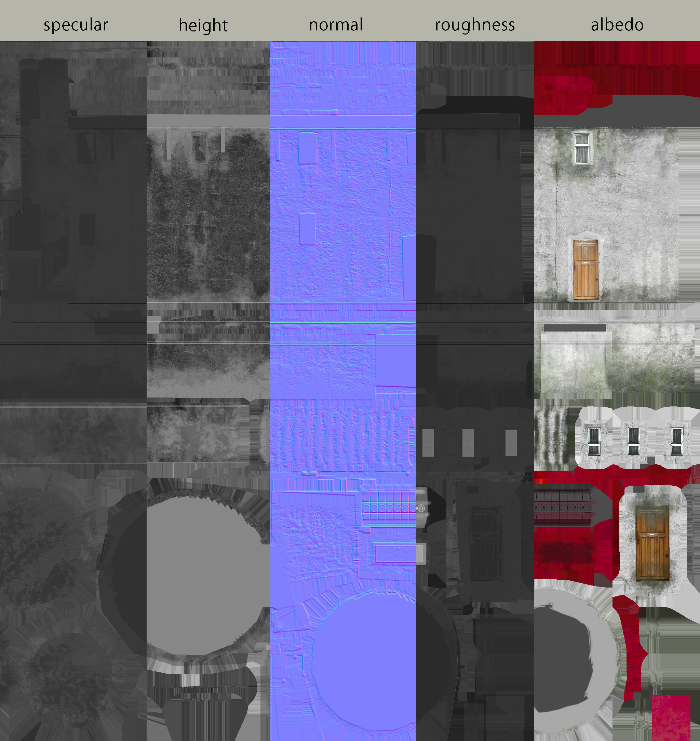
Task: Click the rightmost of three small windows
Action: pos(676,441)
